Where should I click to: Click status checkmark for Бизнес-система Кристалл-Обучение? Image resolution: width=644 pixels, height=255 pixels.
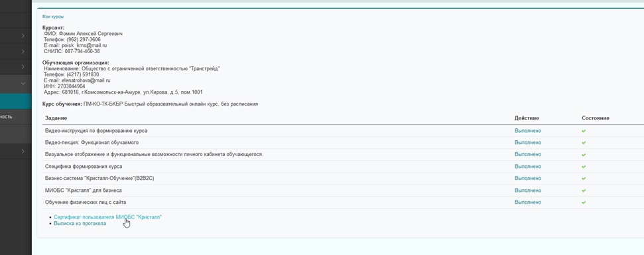point(584,179)
